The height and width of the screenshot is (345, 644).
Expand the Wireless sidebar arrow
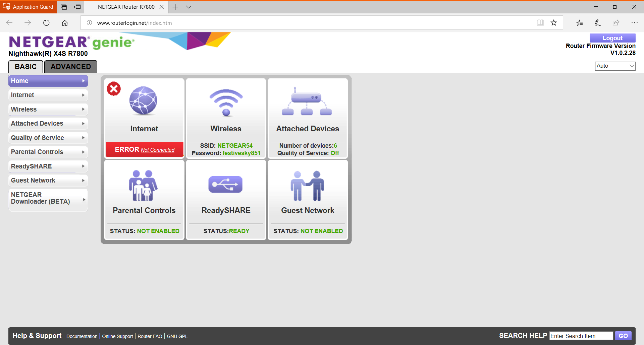click(x=83, y=109)
